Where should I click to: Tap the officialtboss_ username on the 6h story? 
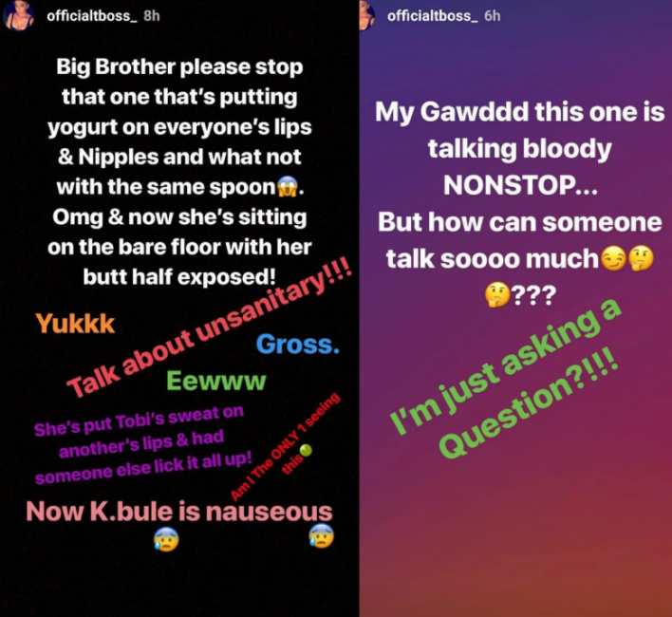(432, 16)
